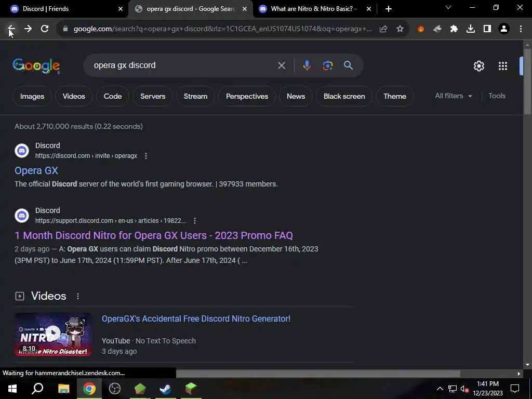This screenshot has width=532, height=399.
Task: Go back with the browser back arrow
Action: click(x=11, y=29)
